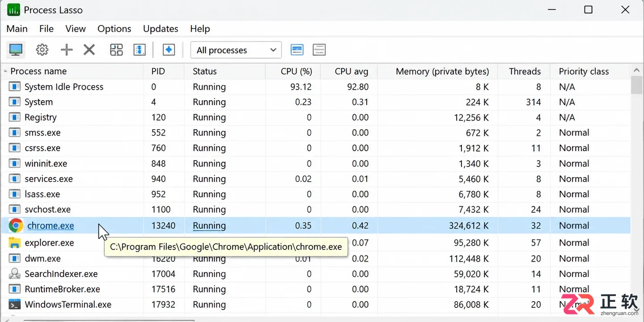Open the Help menu

point(200,29)
